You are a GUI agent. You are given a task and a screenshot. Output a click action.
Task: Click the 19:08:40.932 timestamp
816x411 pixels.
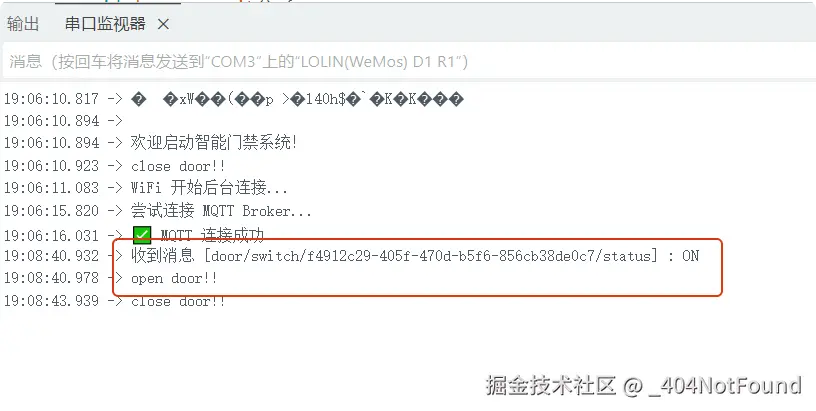[52, 255]
